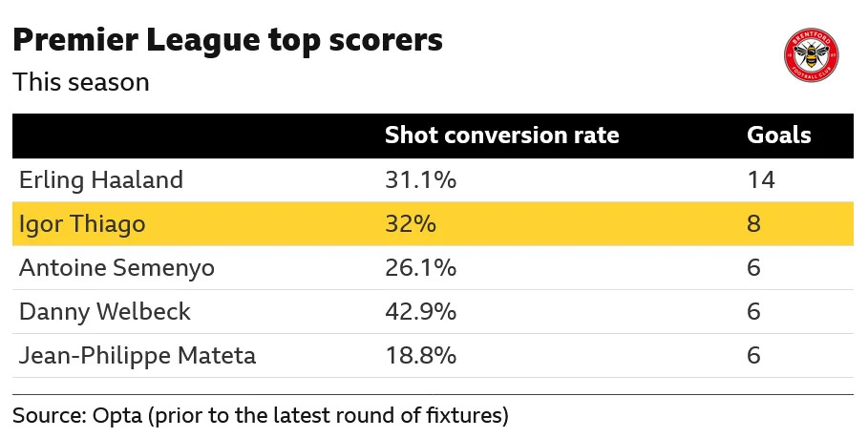Viewport: 868px width, 438px height.
Task: Click Igor Thiago's goal tally of 8
Action: 754,224
